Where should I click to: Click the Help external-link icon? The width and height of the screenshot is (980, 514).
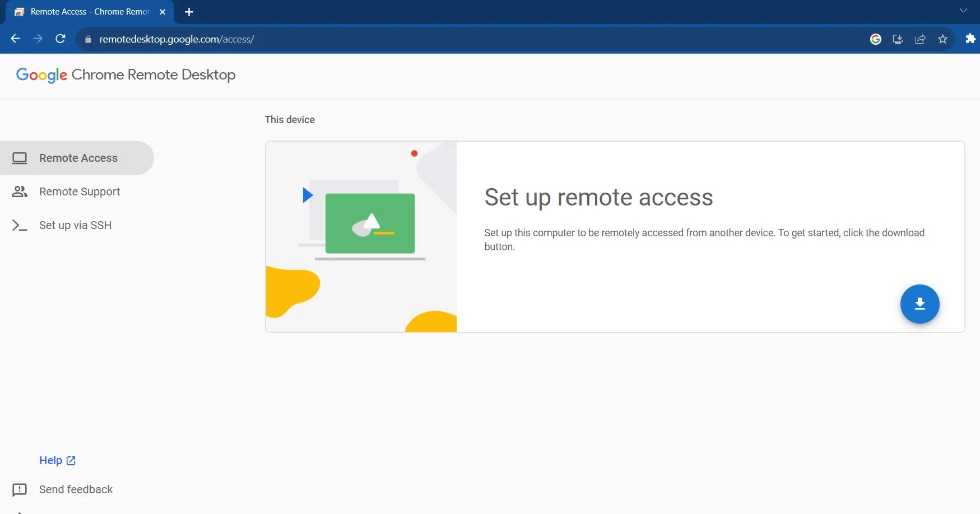coord(71,461)
